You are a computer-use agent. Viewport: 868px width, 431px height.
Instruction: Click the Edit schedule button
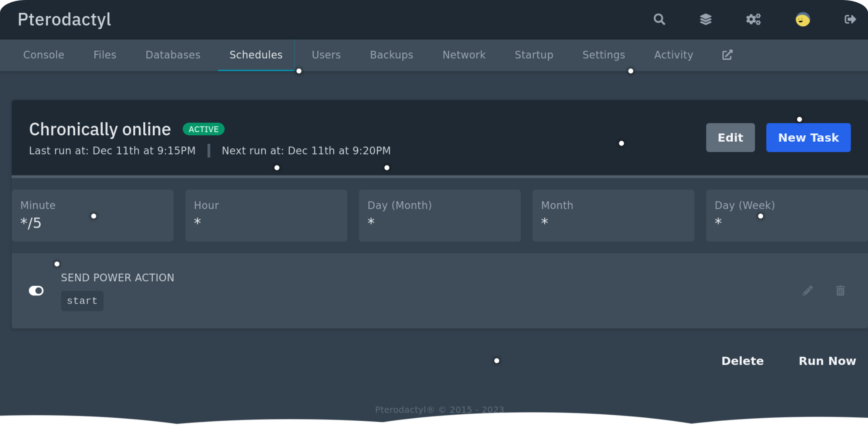point(730,138)
